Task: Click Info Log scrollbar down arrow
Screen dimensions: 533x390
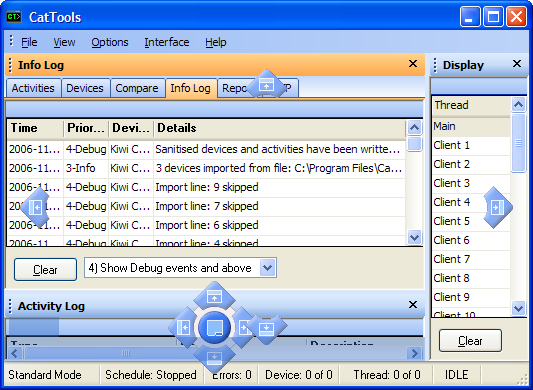Action: pyautogui.click(x=414, y=237)
